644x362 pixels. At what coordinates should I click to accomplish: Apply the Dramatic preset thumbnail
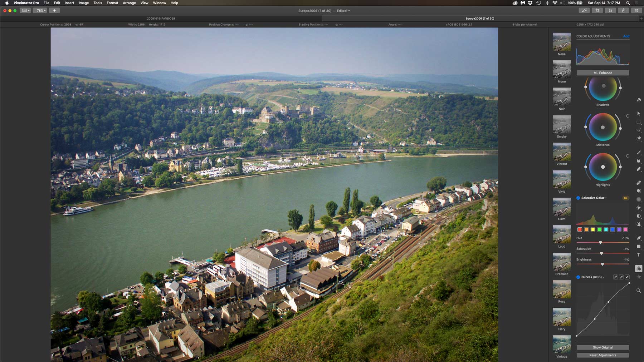pos(562,262)
